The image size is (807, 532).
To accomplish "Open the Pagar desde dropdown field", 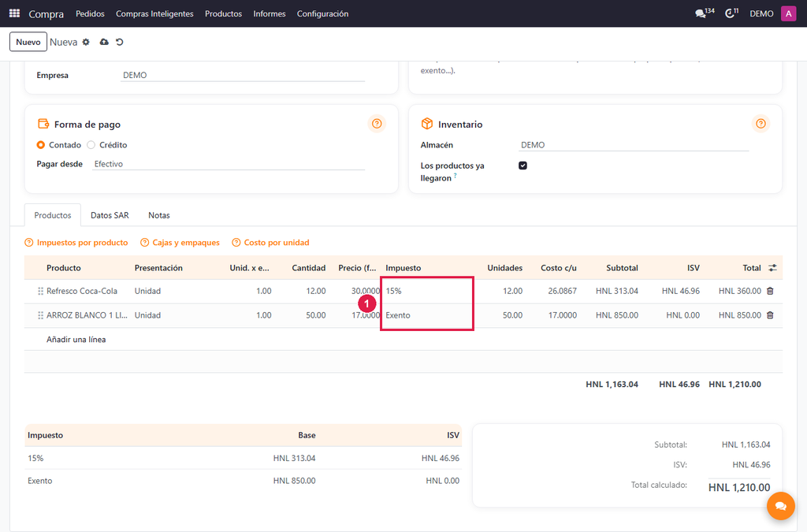I will click(229, 164).
